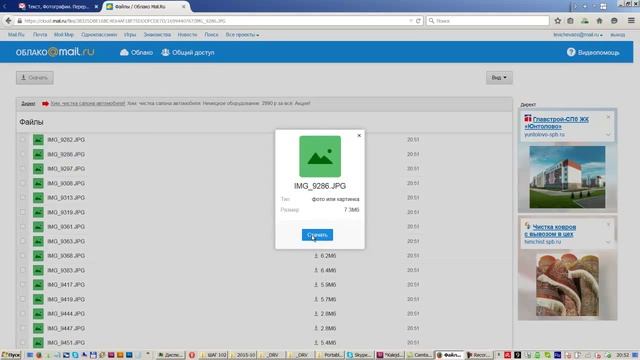Expand the Все проекты dropdown

(x=242, y=35)
